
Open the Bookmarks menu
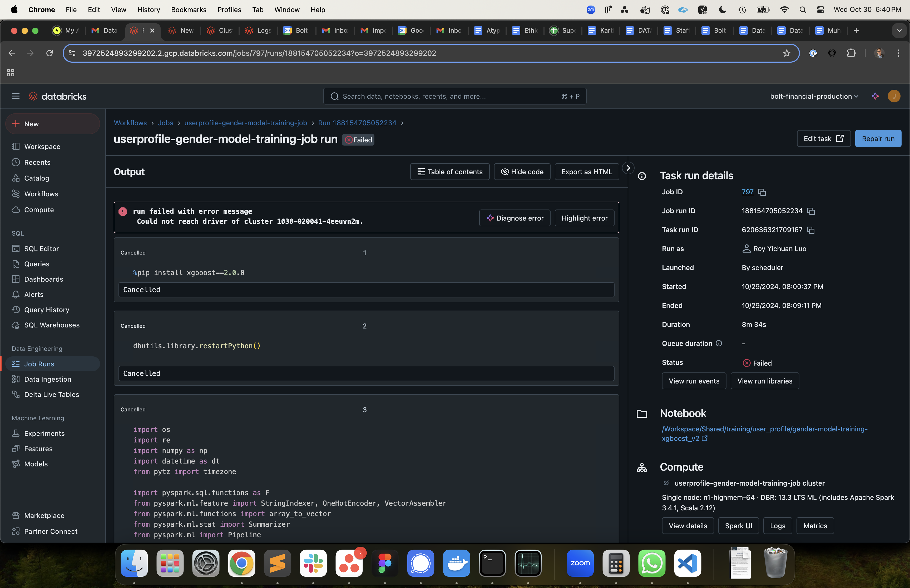pyautogui.click(x=189, y=9)
